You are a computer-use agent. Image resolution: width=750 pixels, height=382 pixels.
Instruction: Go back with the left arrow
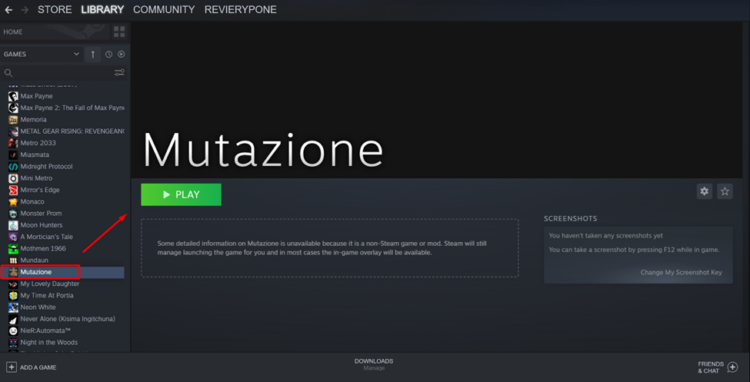coord(9,10)
